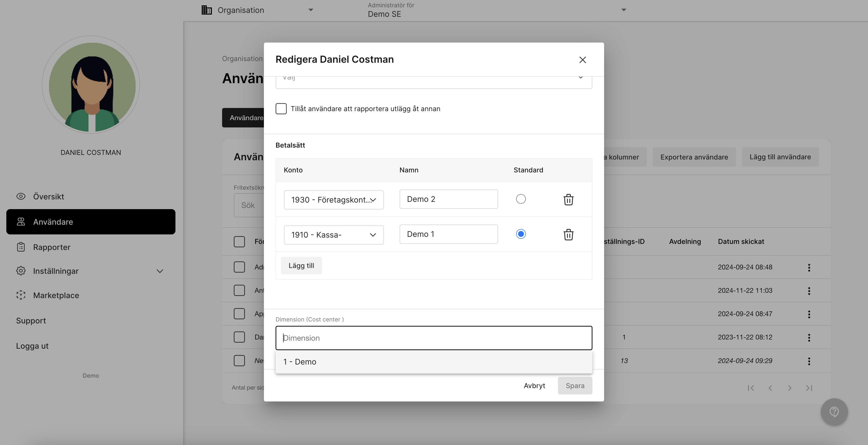
Task: Go to next page of user table
Action: 790,388
